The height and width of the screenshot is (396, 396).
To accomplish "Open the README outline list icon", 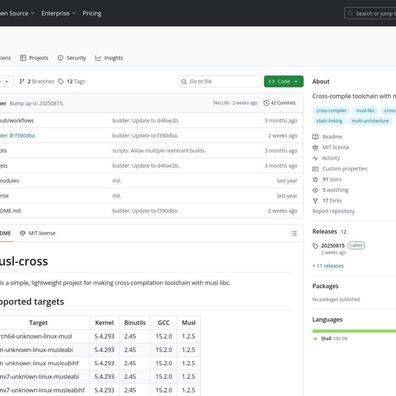I will tap(294, 233).
